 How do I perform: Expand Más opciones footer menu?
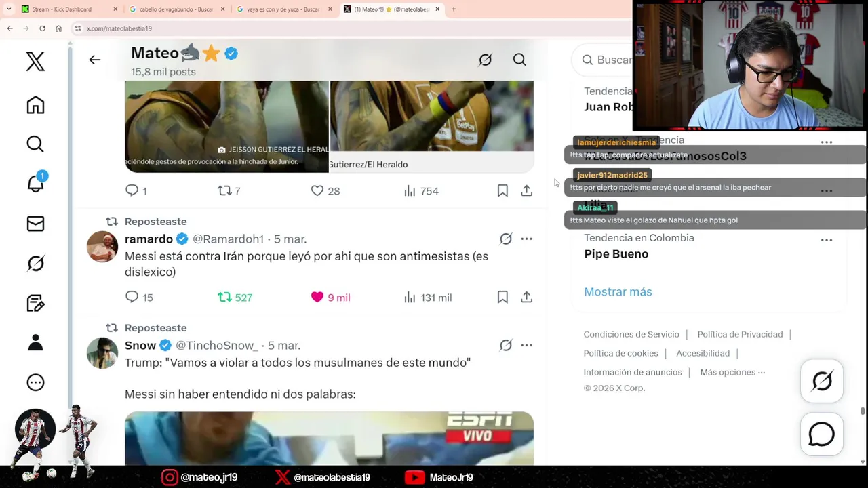click(732, 372)
